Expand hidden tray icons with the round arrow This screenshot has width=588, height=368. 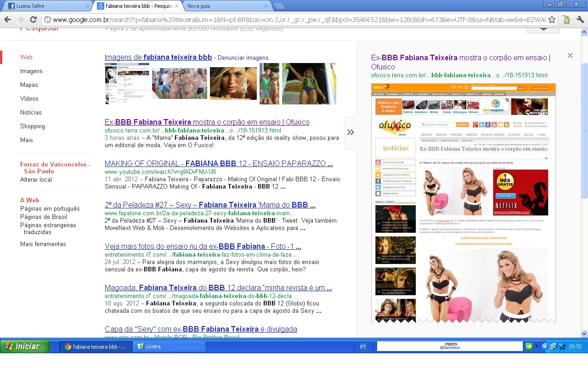[545, 346]
